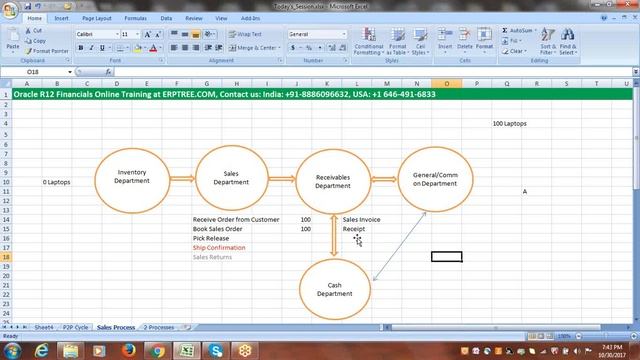The height and width of the screenshot is (360, 640).
Task: Open the font size dropdown
Action: [x=138, y=34]
